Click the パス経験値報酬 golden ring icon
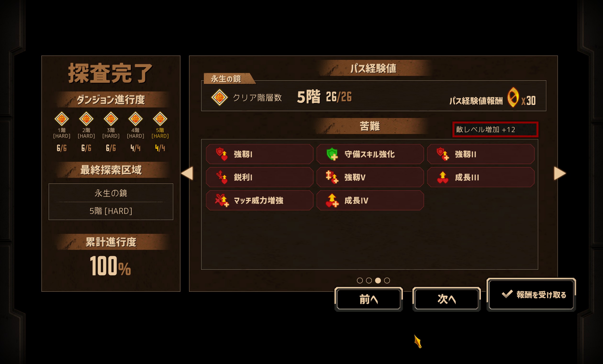Viewport: 603px width, 364px height. click(x=513, y=97)
